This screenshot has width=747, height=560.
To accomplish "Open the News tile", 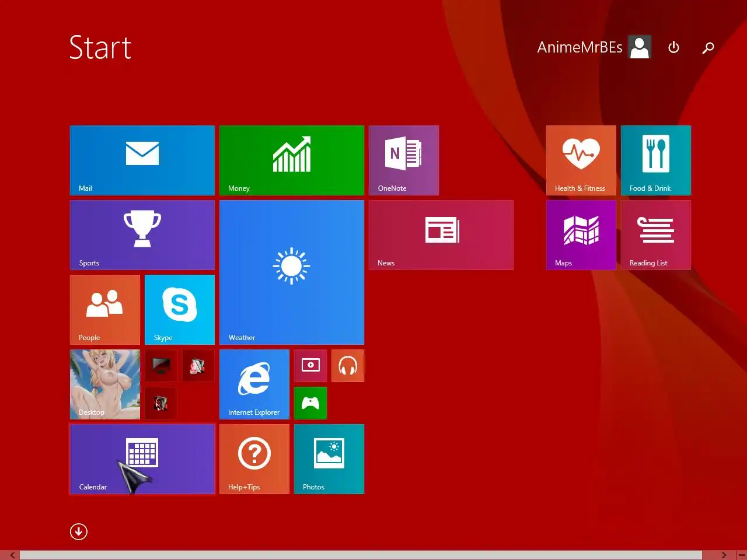I will coord(441,235).
